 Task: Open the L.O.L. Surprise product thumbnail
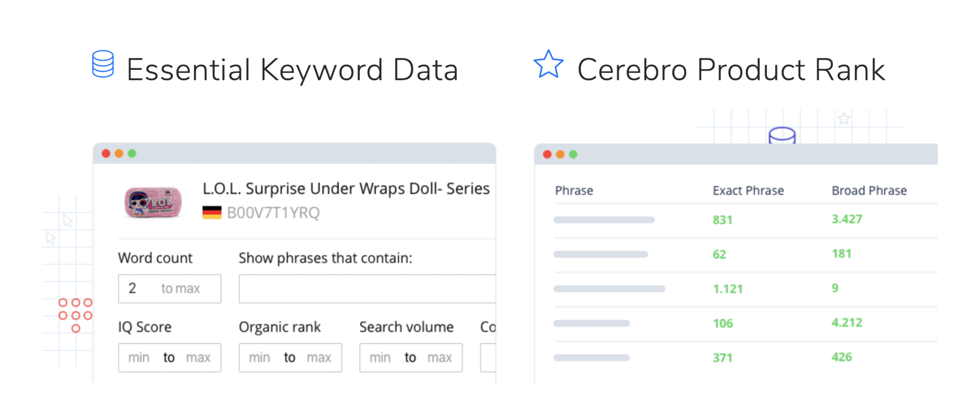153,202
